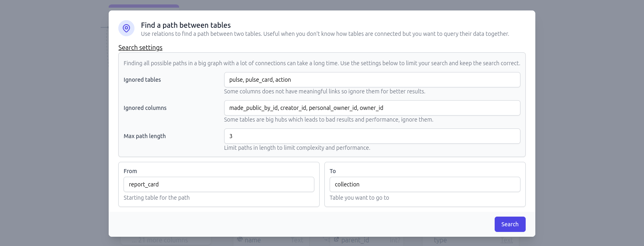Screen dimensions: 644x246
Task: Select the name column in background table
Action: point(253,240)
